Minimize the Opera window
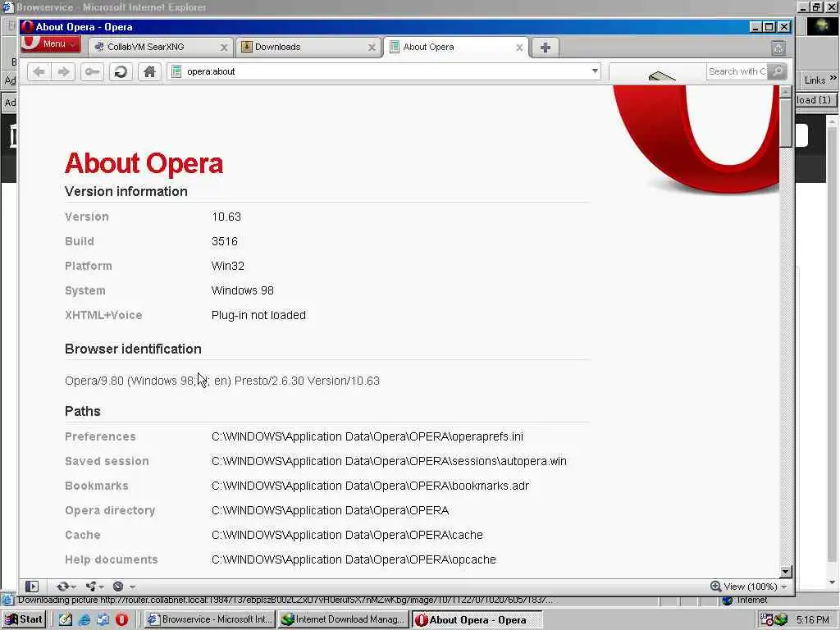Screen dimensions: 840x630 click(x=756, y=27)
